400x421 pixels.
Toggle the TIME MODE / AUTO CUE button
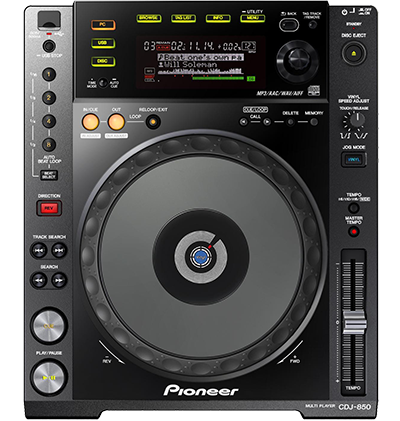pos(103,83)
